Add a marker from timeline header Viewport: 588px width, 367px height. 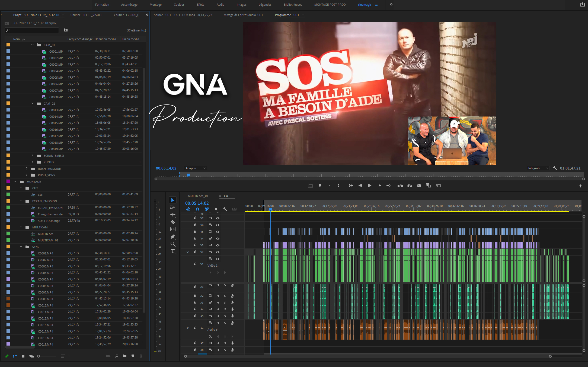coord(216,209)
